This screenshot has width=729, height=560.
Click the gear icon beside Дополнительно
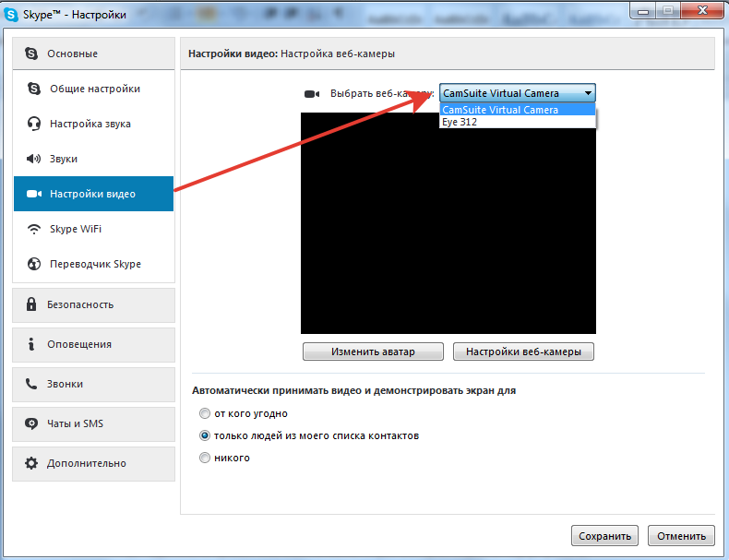31,463
